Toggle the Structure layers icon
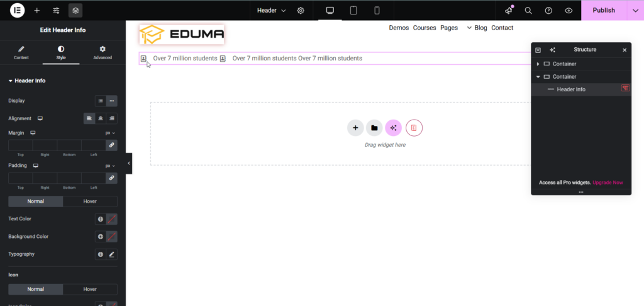This screenshot has width=644, height=306. coord(75,10)
